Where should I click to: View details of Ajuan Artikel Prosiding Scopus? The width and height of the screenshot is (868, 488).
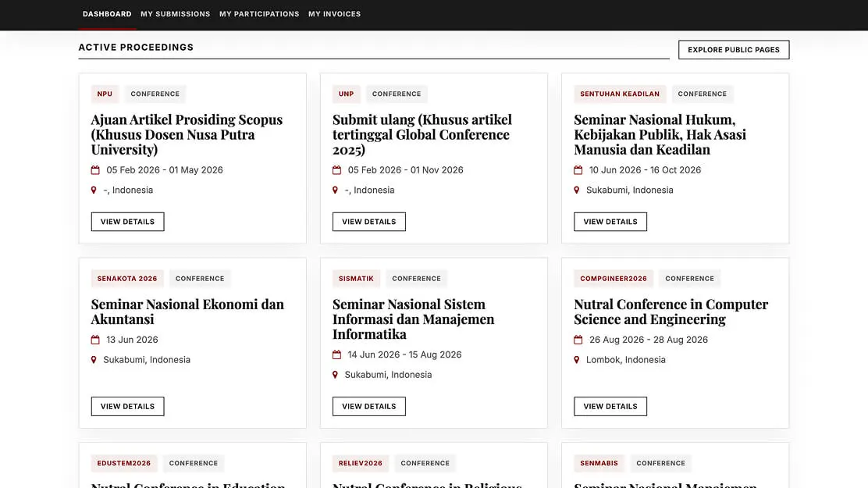pos(127,222)
